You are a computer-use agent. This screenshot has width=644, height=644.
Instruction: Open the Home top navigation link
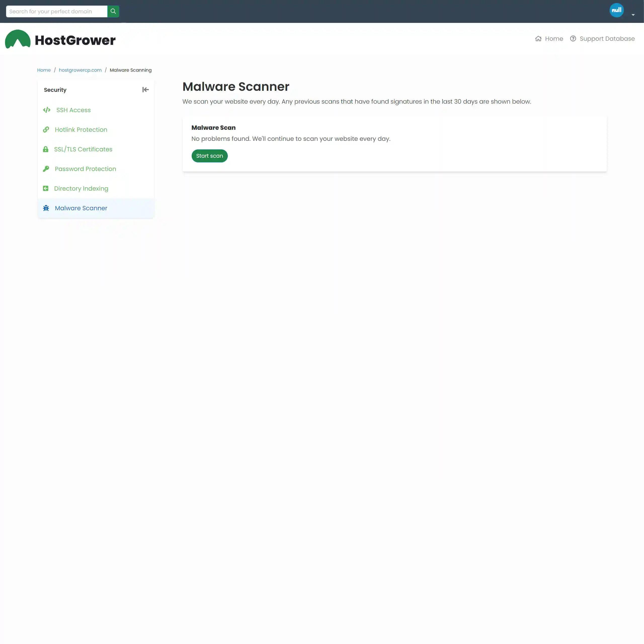554,39
